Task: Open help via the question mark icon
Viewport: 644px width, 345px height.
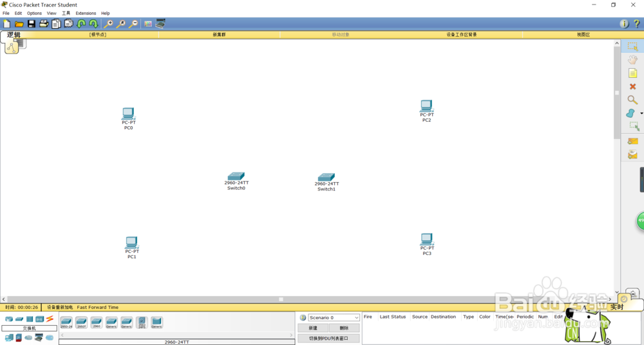Action: tap(636, 24)
